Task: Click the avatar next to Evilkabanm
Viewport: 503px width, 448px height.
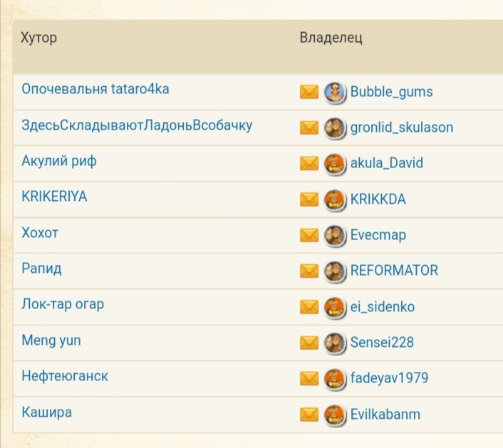Action: (x=334, y=414)
